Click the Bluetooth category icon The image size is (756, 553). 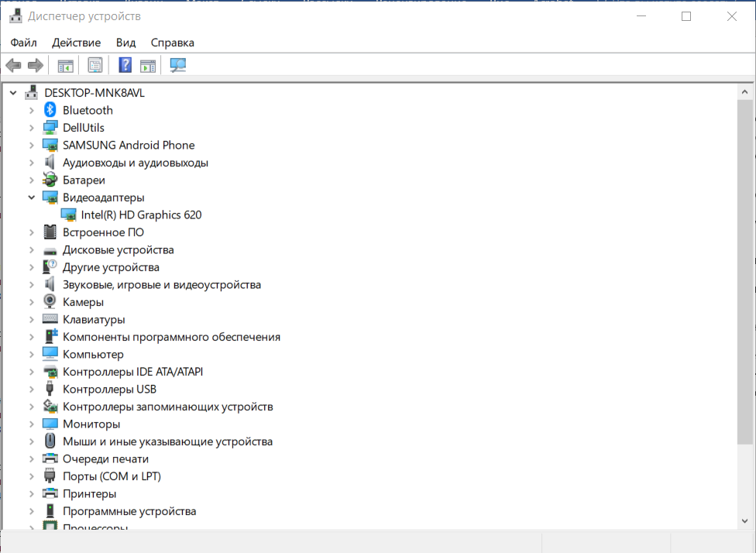coord(50,110)
